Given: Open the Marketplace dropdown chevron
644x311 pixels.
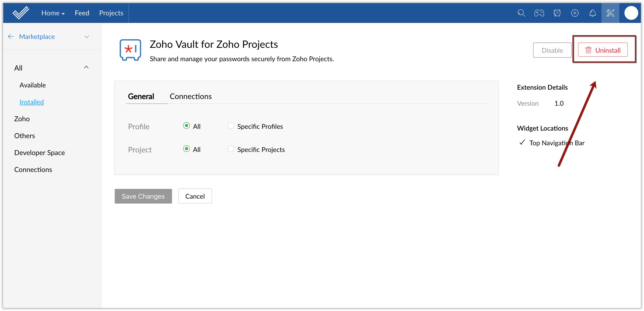Looking at the screenshot, I should click(x=87, y=37).
